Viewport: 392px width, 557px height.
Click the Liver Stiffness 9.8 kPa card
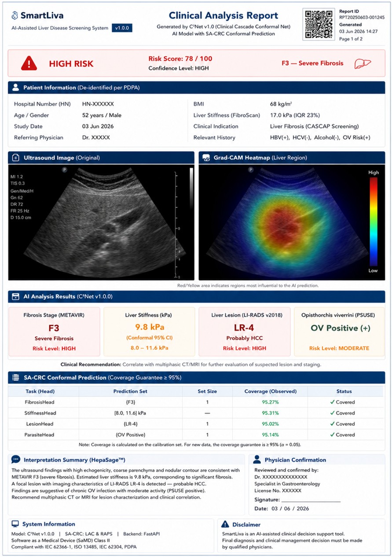149,332
